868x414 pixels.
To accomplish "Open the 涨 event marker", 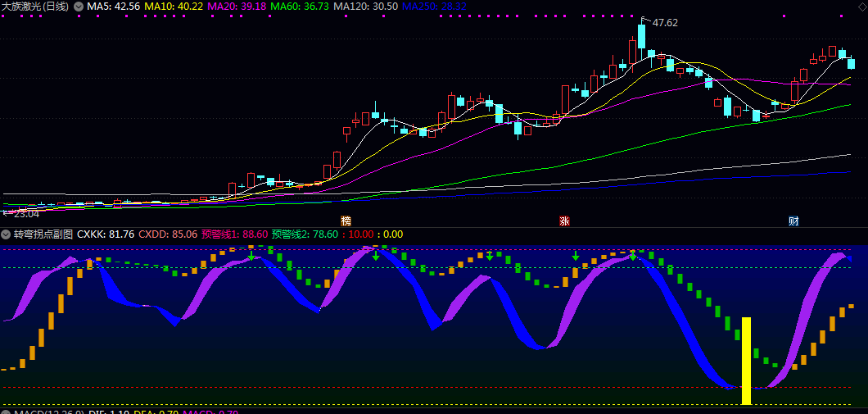I will pos(564,221).
